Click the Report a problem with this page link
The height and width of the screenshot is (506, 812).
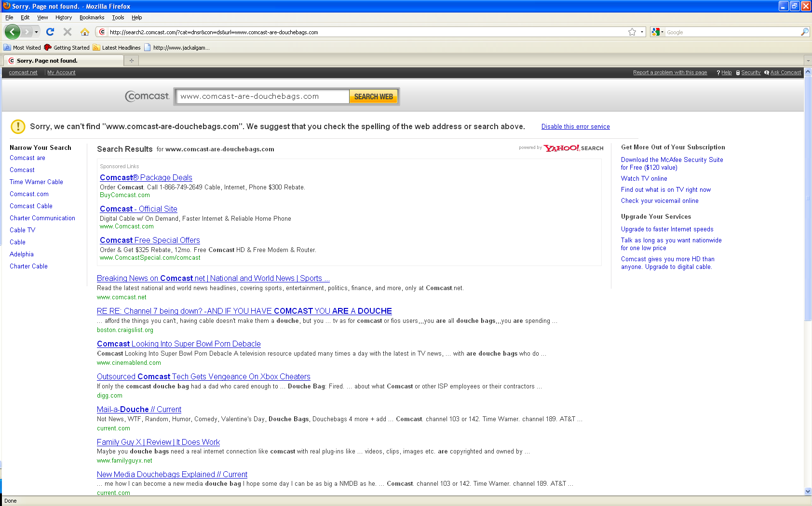[x=670, y=72]
